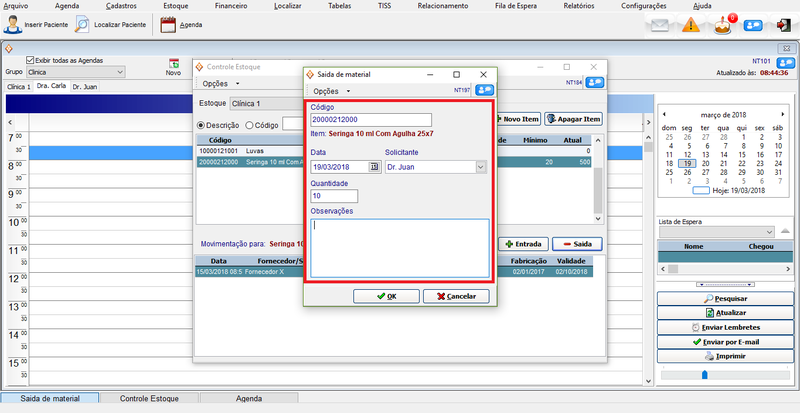Screen dimensions: 800x413
Task: Select the Descrição radio button
Action: click(201, 125)
